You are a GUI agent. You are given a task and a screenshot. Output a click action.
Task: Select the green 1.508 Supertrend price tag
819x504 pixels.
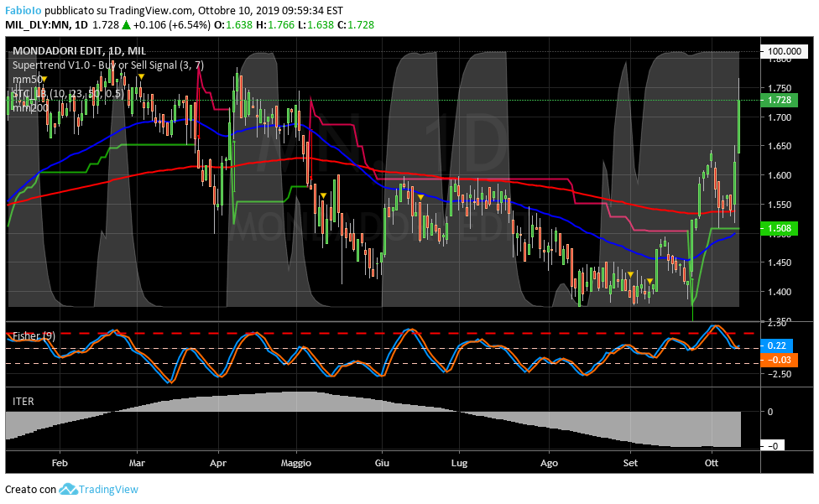click(780, 228)
